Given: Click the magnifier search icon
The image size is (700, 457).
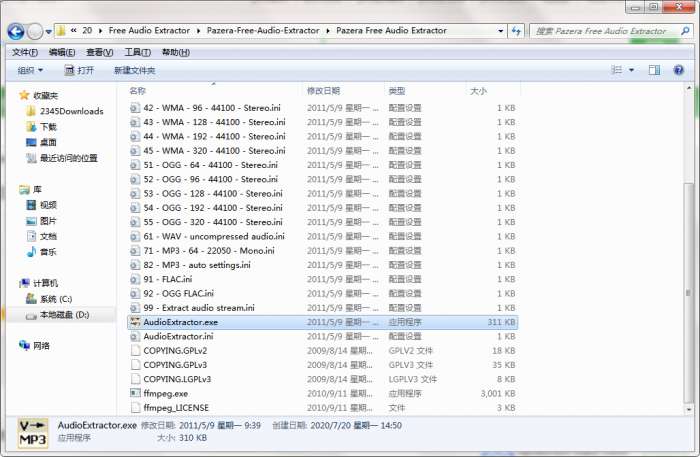Looking at the screenshot, I should tap(685, 31).
